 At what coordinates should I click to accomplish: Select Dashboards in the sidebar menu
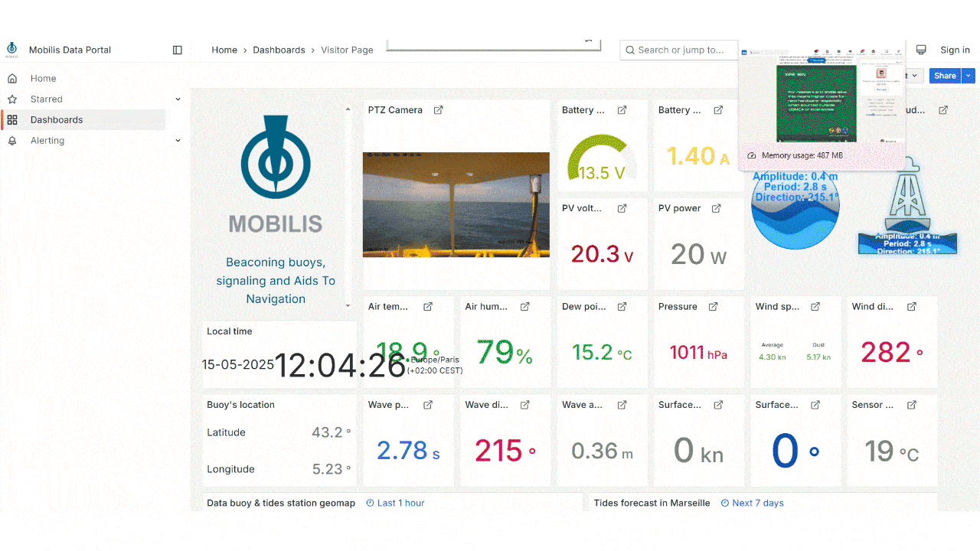[57, 120]
